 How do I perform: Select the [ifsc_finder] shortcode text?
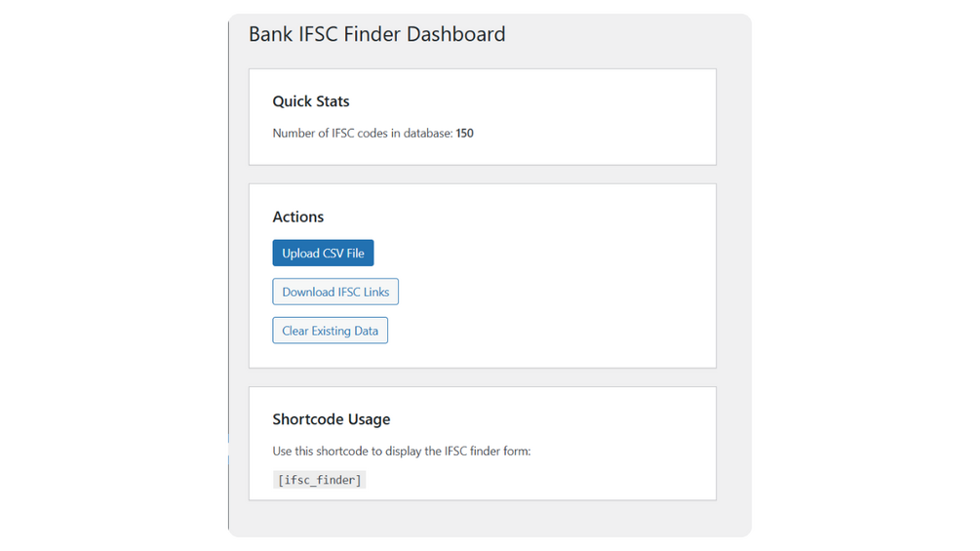[319, 480]
